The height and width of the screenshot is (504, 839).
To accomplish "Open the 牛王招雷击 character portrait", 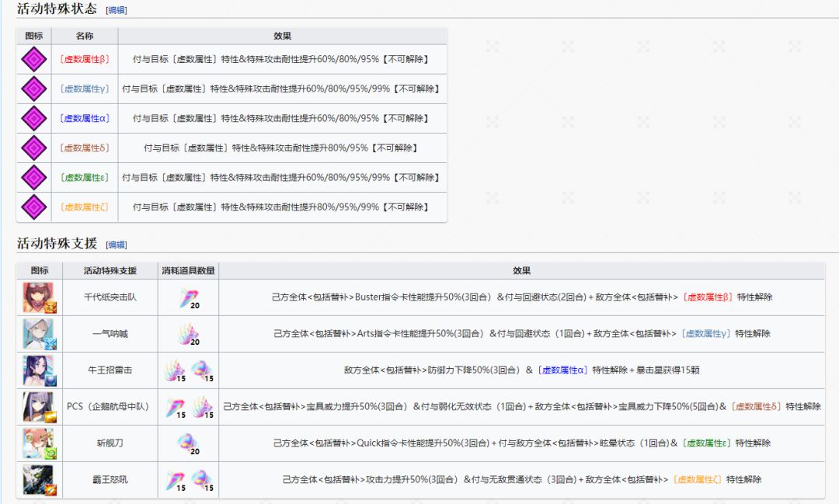I will click(x=40, y=370).
